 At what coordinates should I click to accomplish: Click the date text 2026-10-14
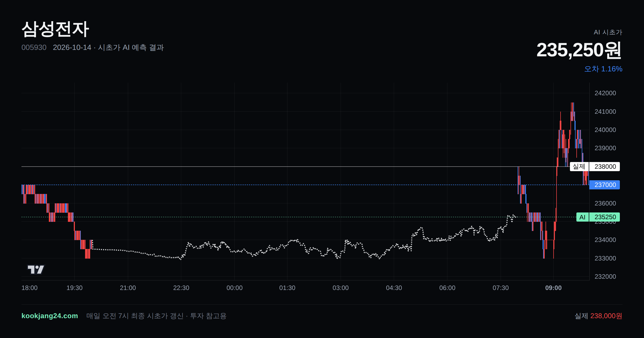click(x=72, y=47)
